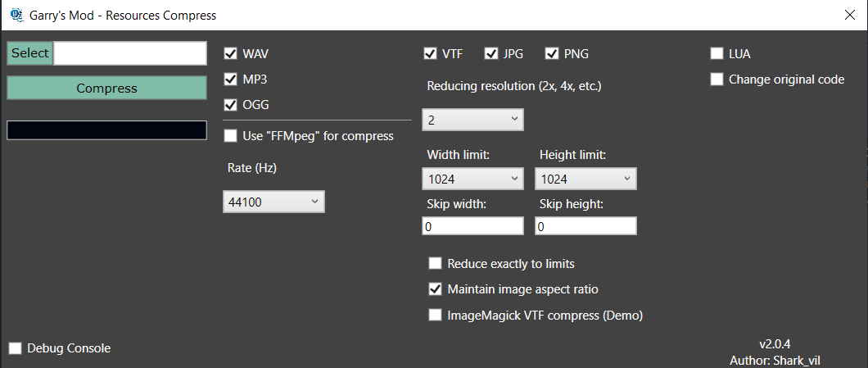The height and width of the screenshot is (368, 868).
Task: Toggle the JPG checkbox
Action: click(491, 54)
